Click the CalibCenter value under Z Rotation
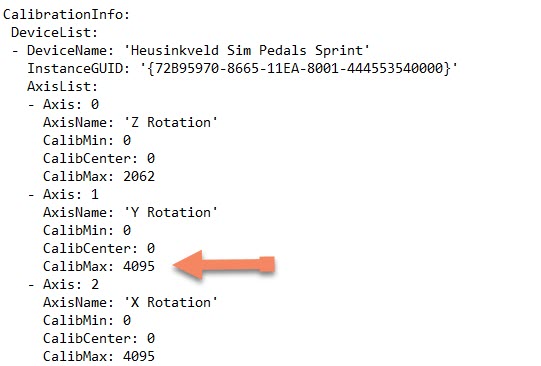 (150, 158)
